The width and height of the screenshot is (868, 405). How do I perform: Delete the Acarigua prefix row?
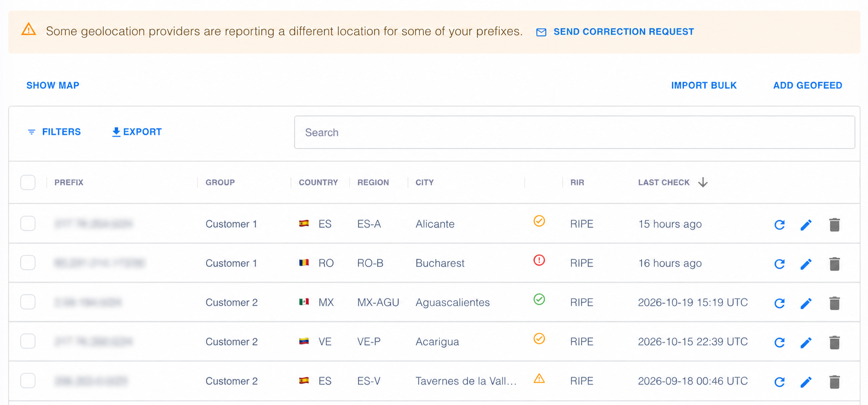click(834, 343)
